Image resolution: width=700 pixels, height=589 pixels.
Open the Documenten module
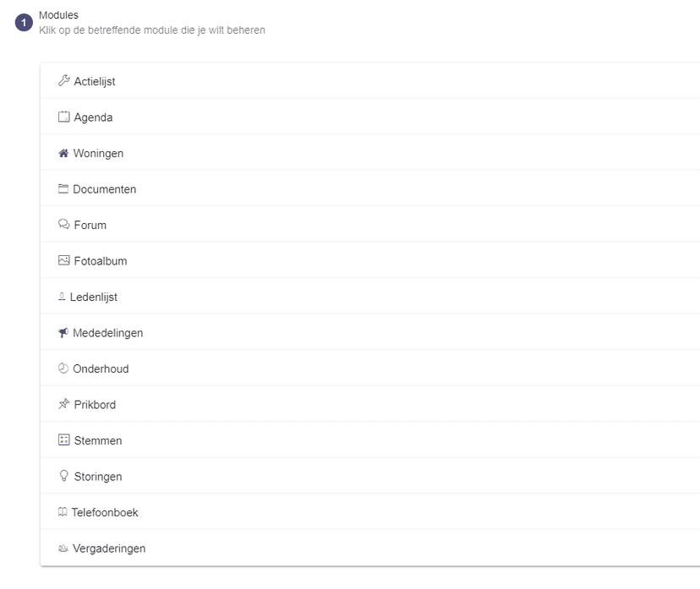tap(105, 188)
